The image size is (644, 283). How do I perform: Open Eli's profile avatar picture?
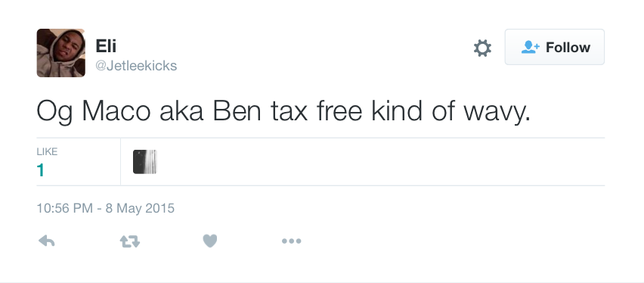pyautogui.click(x=60, y=53)
